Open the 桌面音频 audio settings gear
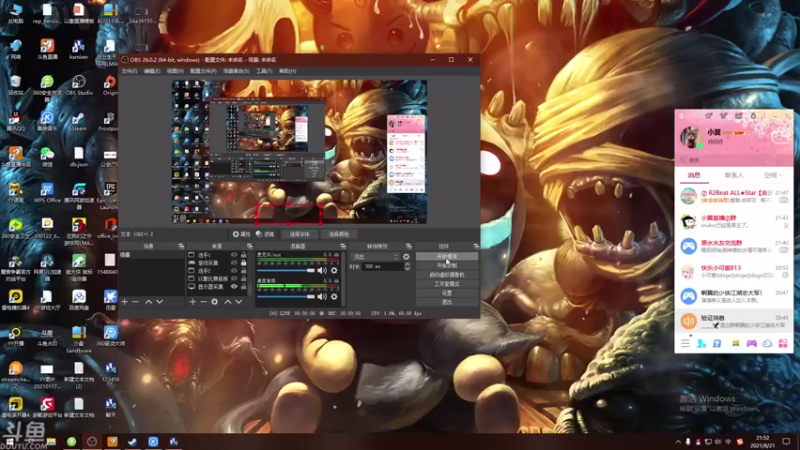Viewport: 800px width, 450px height. (334, 296)
